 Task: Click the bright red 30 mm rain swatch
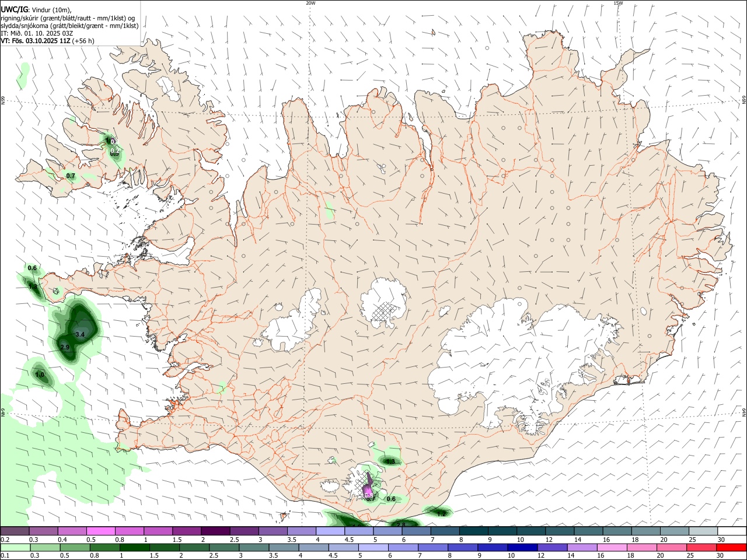[731, 548]
